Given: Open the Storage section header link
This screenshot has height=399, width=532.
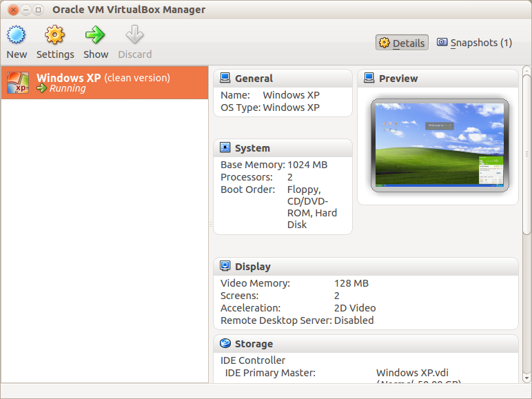Looking at the screenshot, I should [x=254, y=344].
